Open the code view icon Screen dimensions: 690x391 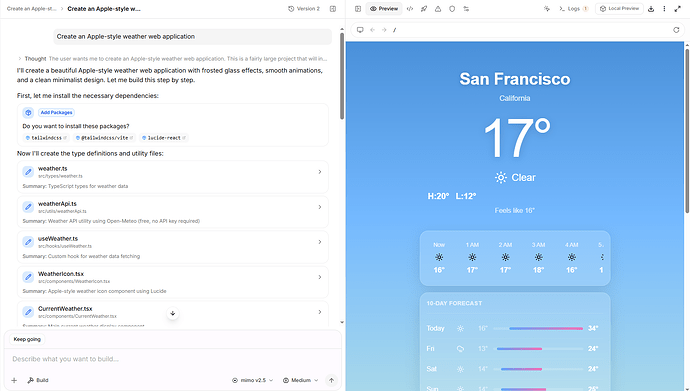(x=410, y=9)
